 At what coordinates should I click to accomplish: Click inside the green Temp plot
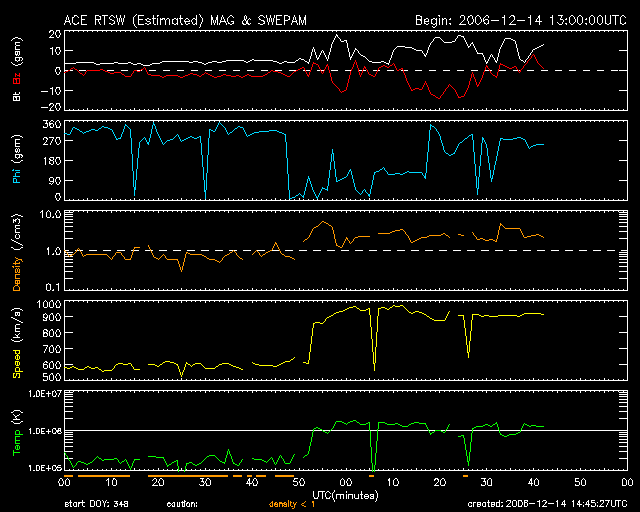coord(346,431)
